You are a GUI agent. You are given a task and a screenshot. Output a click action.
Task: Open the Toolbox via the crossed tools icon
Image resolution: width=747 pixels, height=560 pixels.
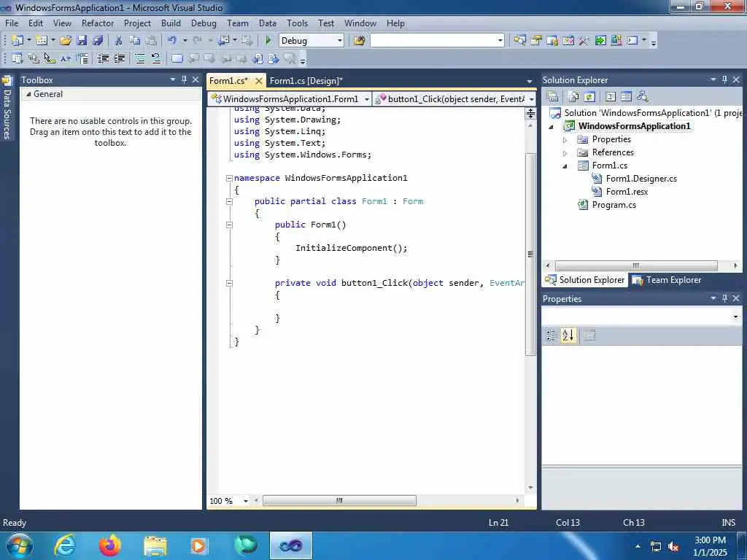click(x=584, y=41)
